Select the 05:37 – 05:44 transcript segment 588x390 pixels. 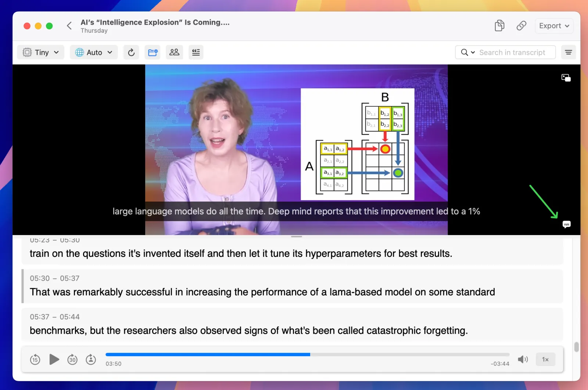pyautogui.click(x=292, y=325)
